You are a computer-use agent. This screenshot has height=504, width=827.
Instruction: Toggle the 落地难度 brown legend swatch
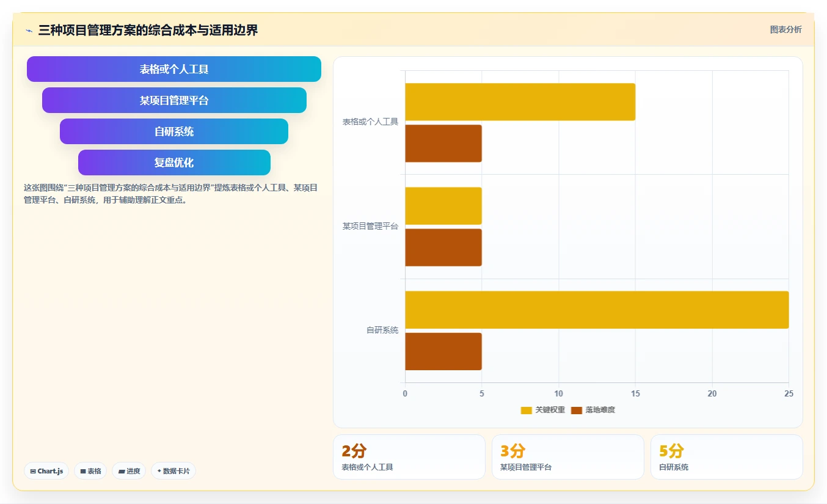pos(577,410)
